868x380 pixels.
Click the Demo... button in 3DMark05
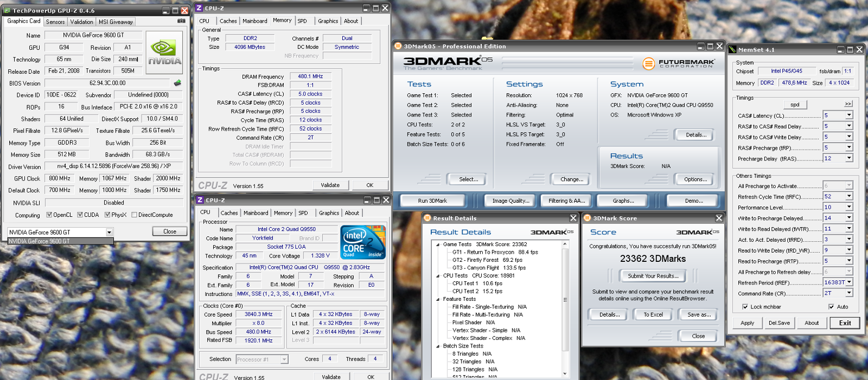(x=693, y=201)
